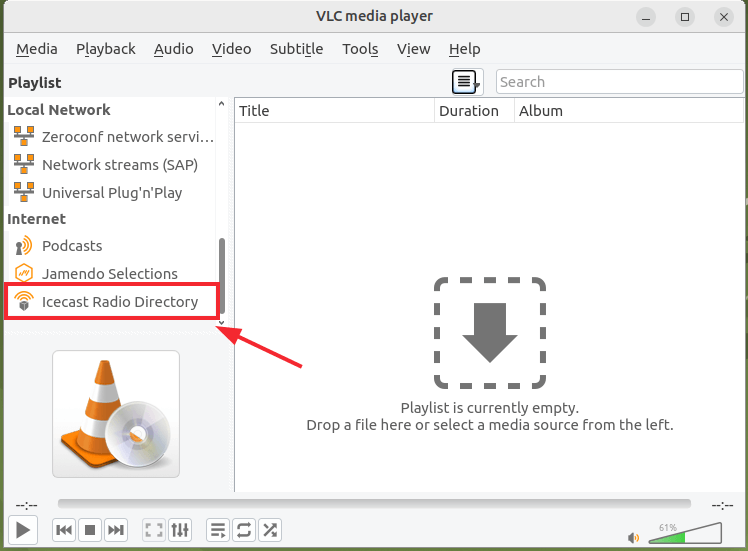
Task: Open the Subtitle menu
Action: pyautogui.click(x=296, y=49)
